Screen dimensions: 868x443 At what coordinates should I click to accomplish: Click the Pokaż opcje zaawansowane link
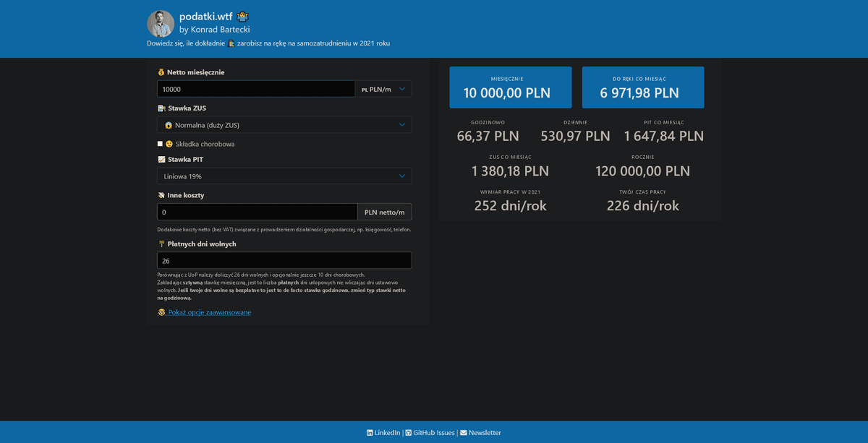point(210,312)
